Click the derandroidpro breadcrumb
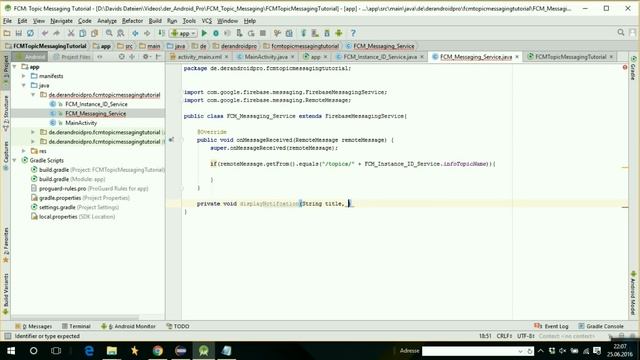 235,46
